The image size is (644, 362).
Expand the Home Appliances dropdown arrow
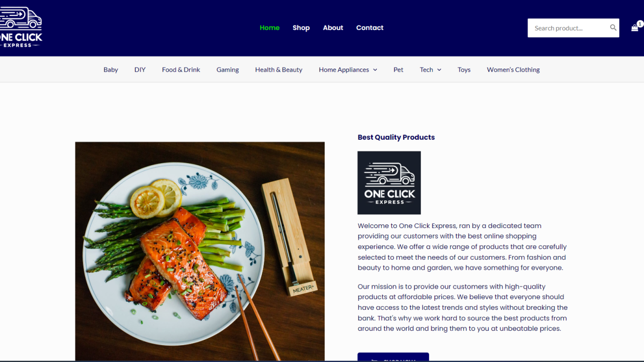(375, 70)
